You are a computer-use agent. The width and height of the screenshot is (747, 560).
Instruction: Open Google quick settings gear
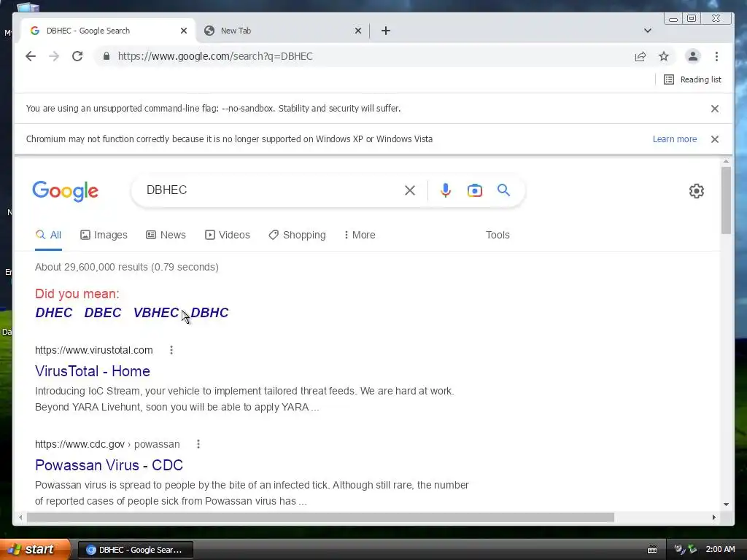pos(697,191)
